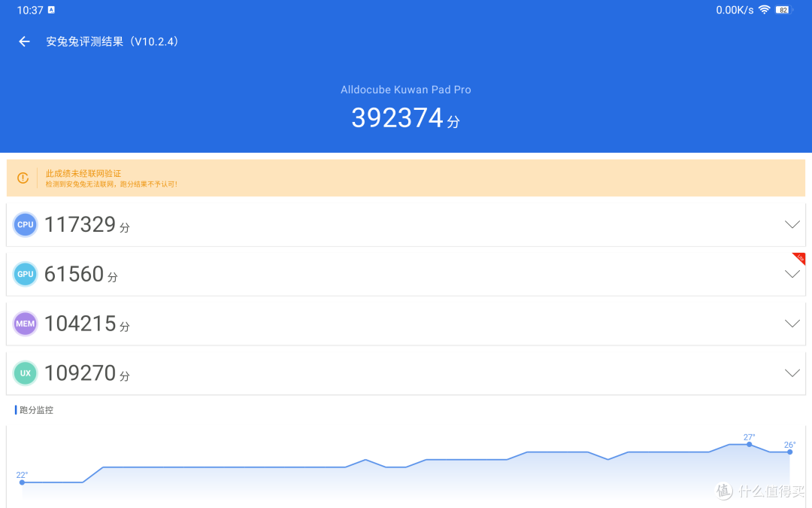Click the red Lite corner tag
This screenshot has height=508, width=812.
[799, 258]
